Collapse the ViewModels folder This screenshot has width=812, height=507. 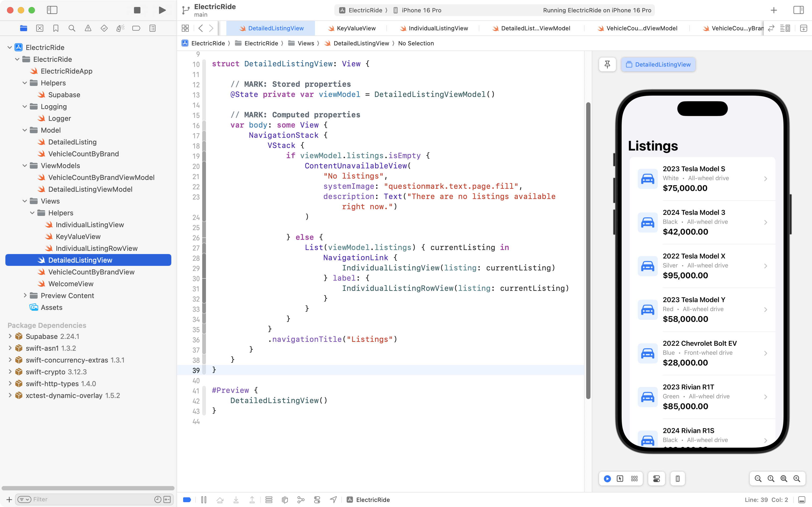pos(25,166)
